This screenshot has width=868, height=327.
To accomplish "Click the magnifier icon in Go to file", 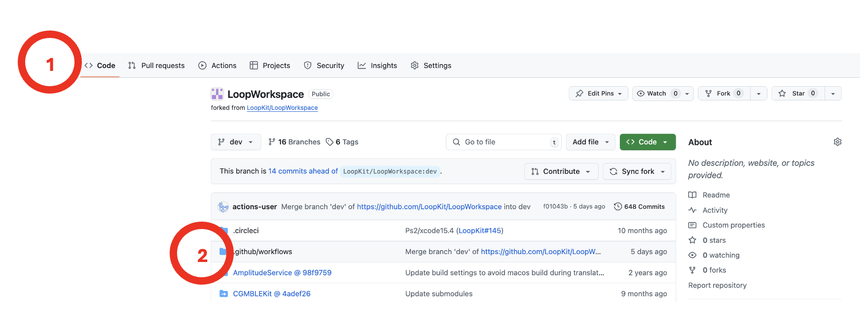I will [x=457, y=142].
